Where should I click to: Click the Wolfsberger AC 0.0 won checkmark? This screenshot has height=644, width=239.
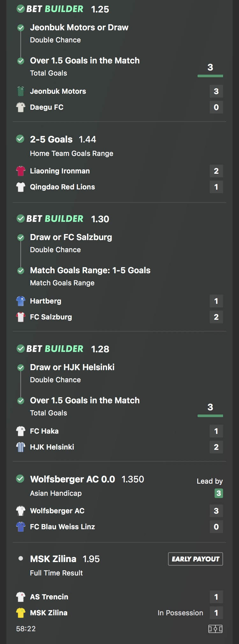[20, 479]
